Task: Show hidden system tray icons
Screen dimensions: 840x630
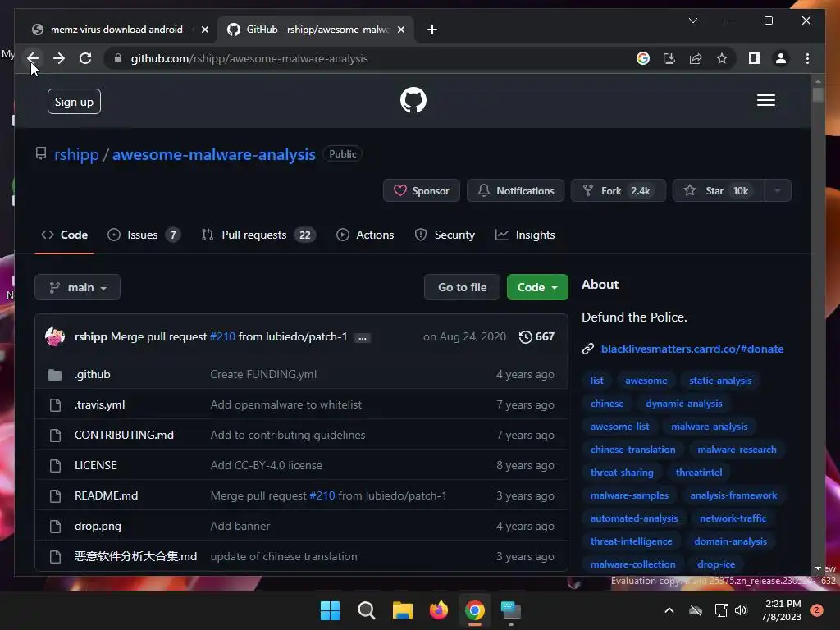Action: tap(669, 610)
